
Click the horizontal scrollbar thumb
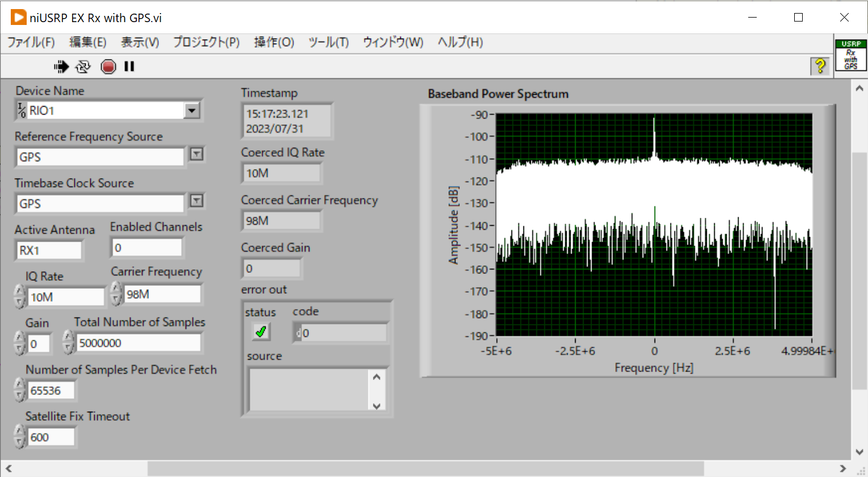click(x=426, y=468)
